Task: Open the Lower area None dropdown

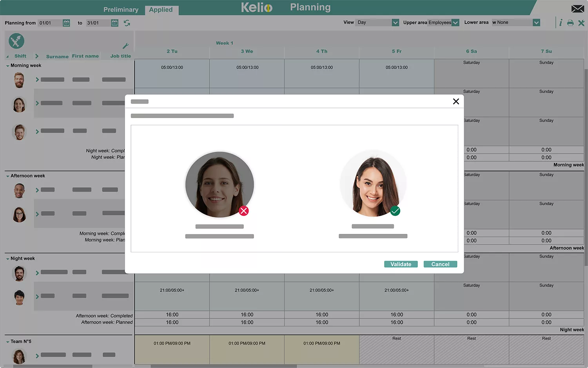Action: pos(536,22)
